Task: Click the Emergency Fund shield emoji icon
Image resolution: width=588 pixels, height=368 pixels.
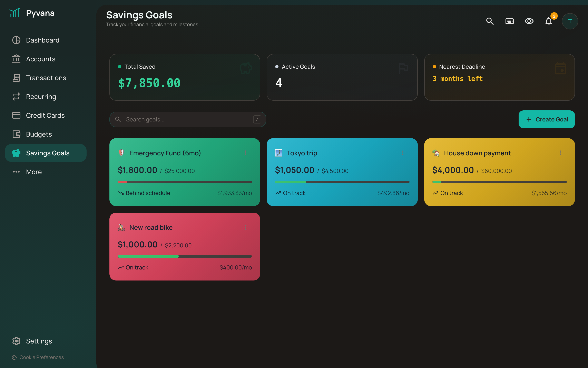Action: pos(121,153)
